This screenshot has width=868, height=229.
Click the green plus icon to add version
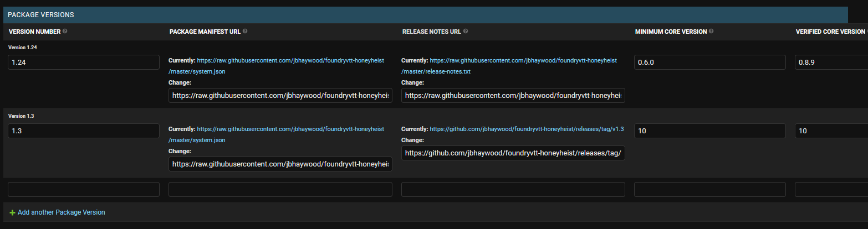[x=12, y=212]
